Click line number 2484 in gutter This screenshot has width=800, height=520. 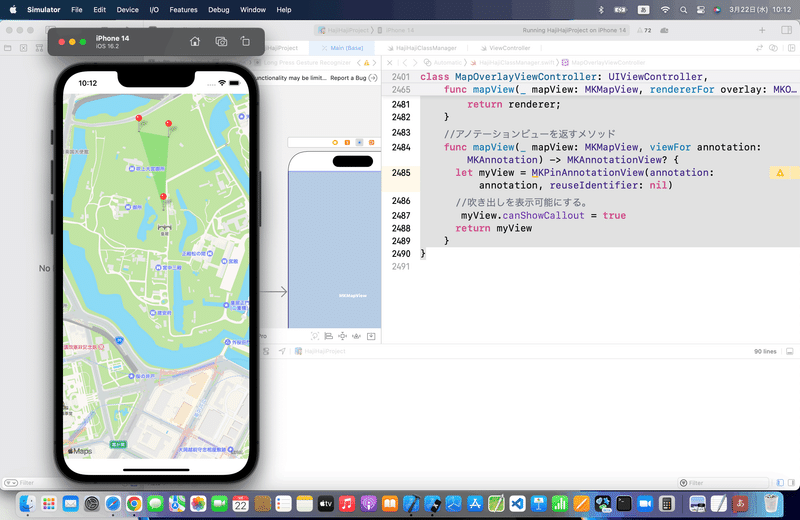pyautogui.click(x=401, y=147)
